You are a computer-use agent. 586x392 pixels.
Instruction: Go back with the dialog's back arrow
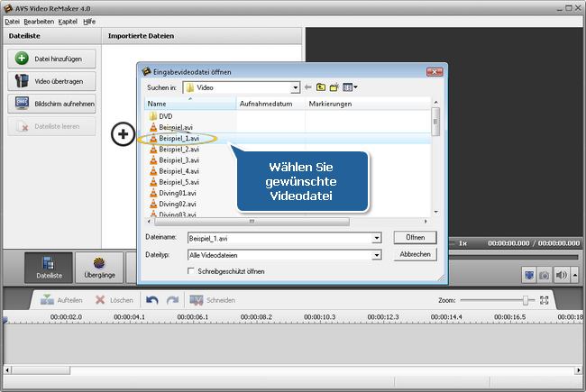pos(308,87)
